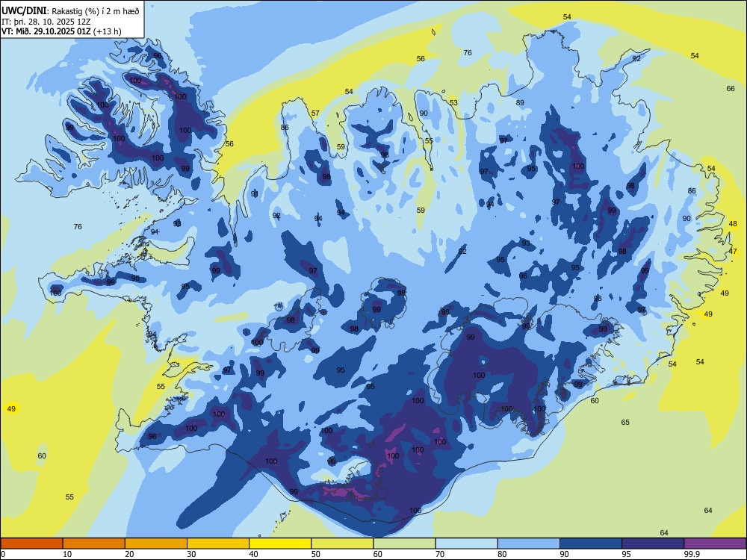Click the '10' legend scale label
The height and width of the screenshot is (560, 747).
pyautogui.click(x=67, y=554)
